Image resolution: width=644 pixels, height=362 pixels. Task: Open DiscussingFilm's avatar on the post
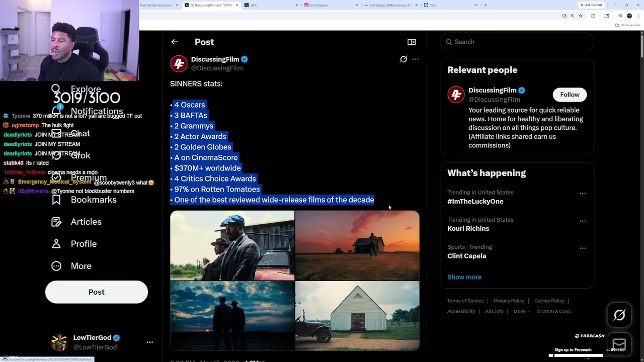pyautogui.click(x=179, y=64)
